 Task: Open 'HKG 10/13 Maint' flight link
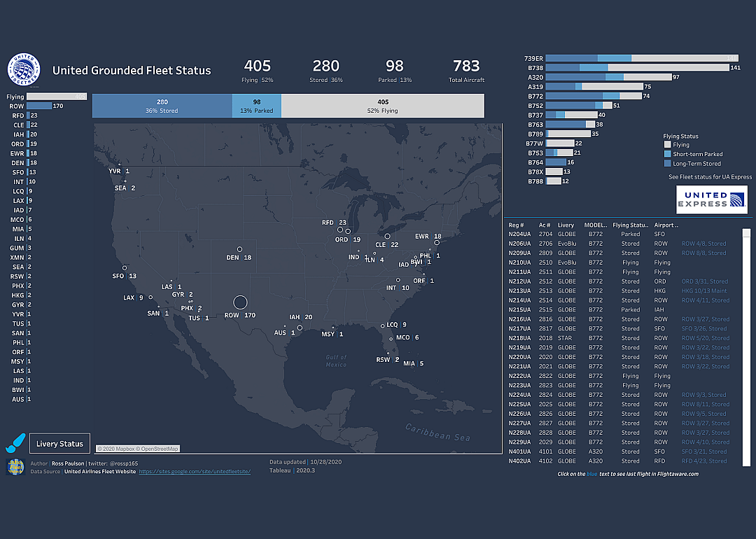click(x=704, y=290)
